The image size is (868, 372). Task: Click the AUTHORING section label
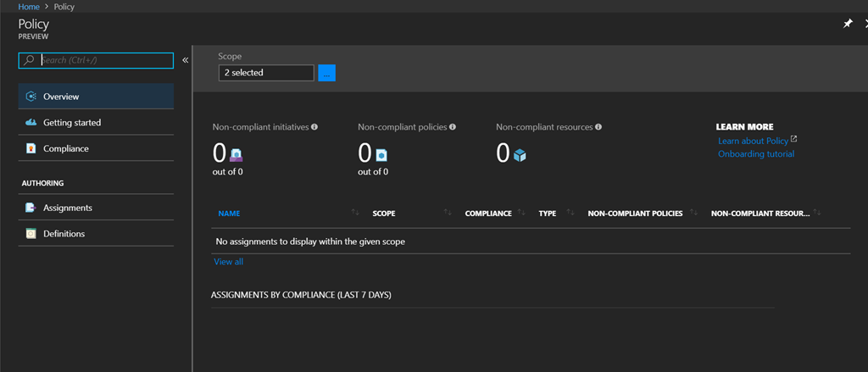[x=42, y=183]
